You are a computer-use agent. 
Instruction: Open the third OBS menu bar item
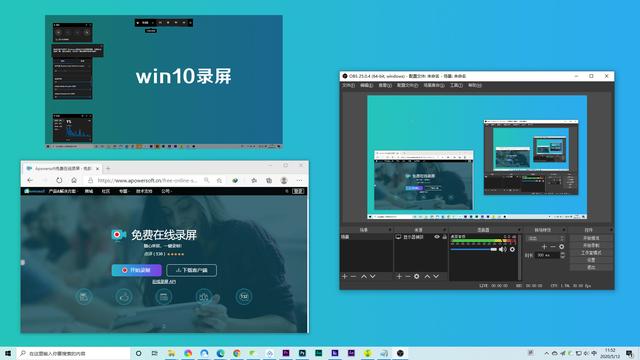tap(385, 85)
